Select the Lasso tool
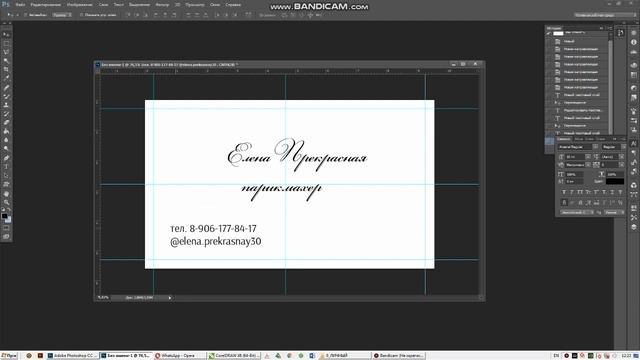 pos(6,52)
